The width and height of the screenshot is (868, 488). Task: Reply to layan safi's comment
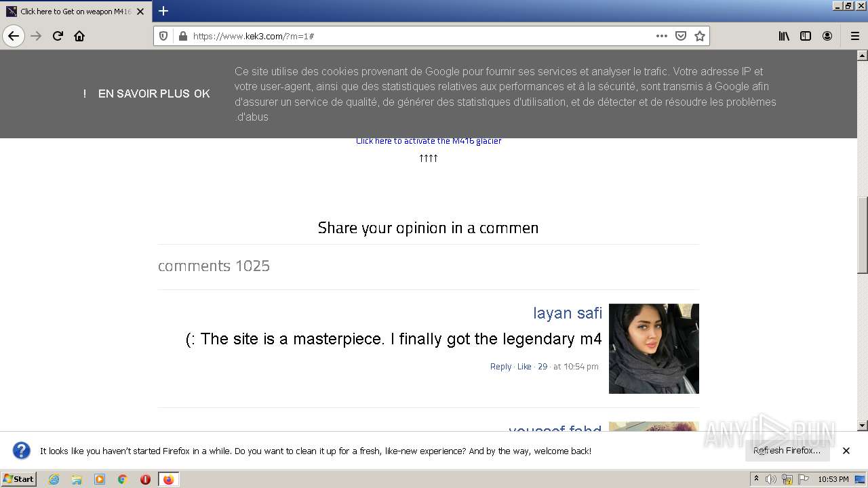click(500, 367)
